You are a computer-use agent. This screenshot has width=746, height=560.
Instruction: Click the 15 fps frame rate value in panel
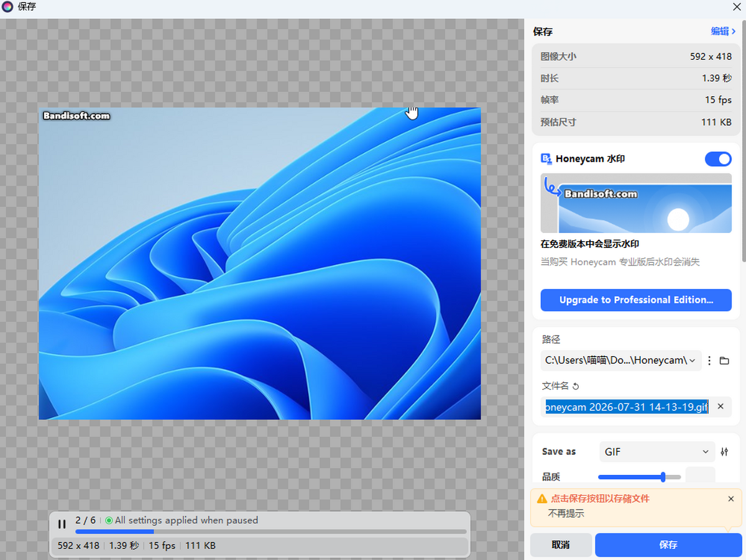[718, 100]
